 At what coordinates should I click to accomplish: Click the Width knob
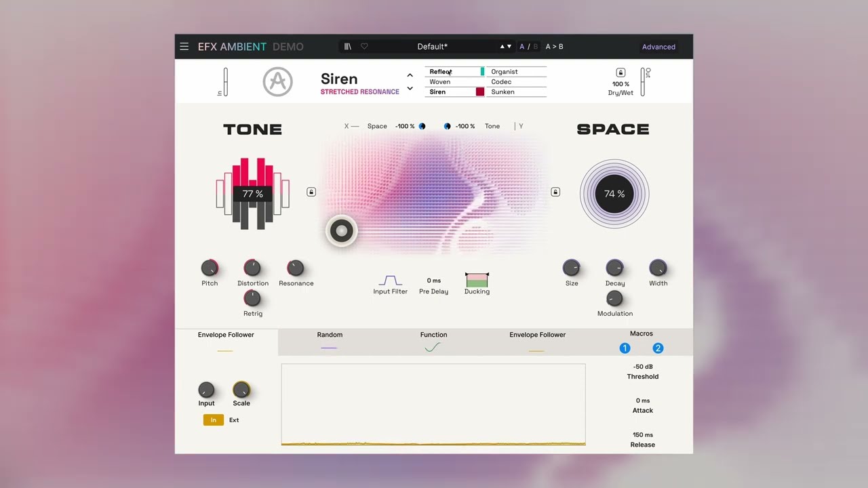click(x=658, y=268)
